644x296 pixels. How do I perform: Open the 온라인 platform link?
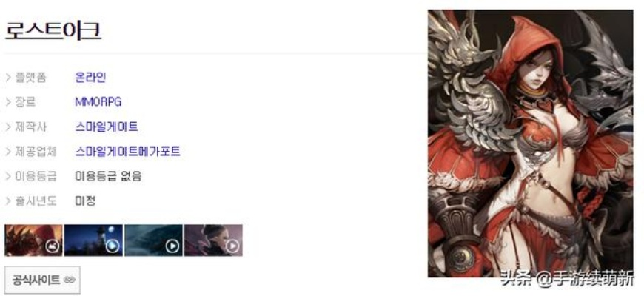(x=90, y=77)
